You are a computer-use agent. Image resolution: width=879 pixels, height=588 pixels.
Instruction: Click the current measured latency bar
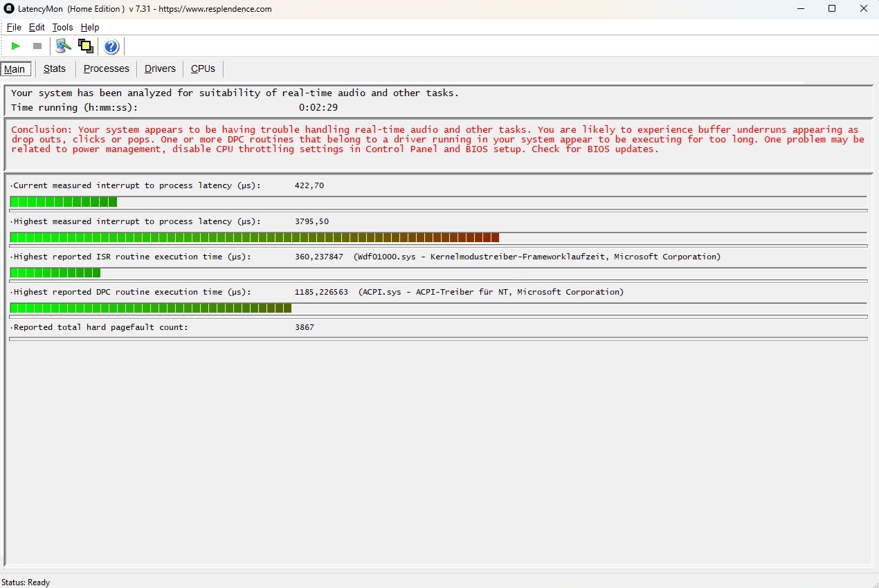pyautogui.click(x=64, y=202)
